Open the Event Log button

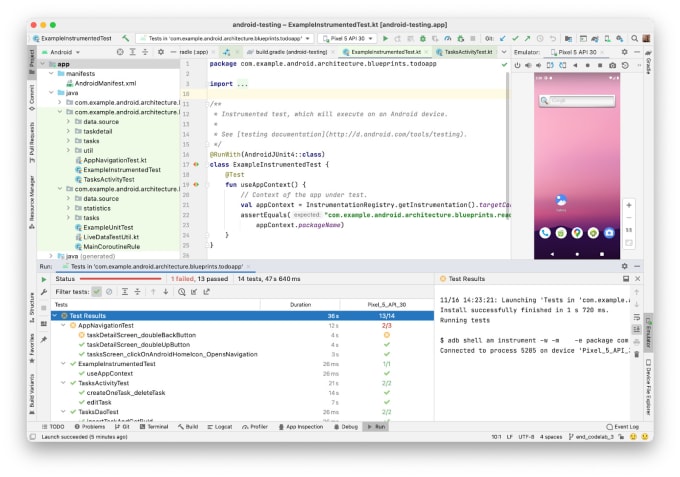[621, 426]
